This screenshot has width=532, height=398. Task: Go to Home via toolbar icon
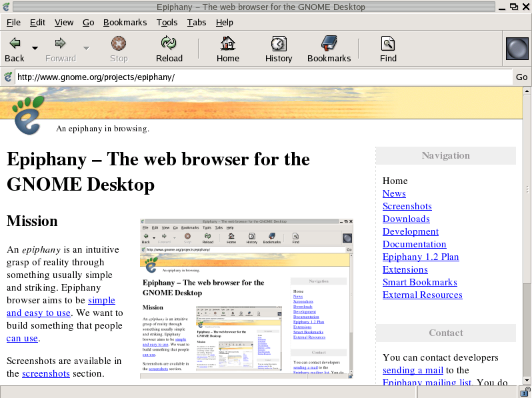227,44
